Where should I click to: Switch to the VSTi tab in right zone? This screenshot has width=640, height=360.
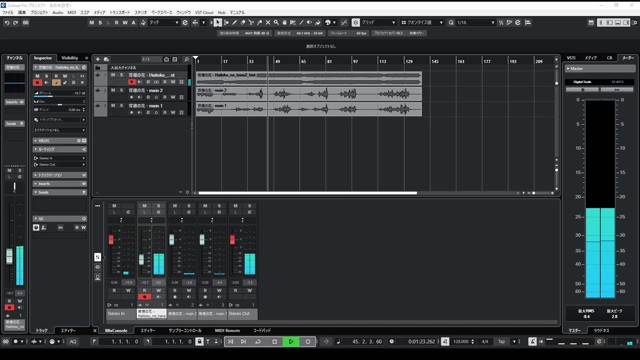click(571, 58)
